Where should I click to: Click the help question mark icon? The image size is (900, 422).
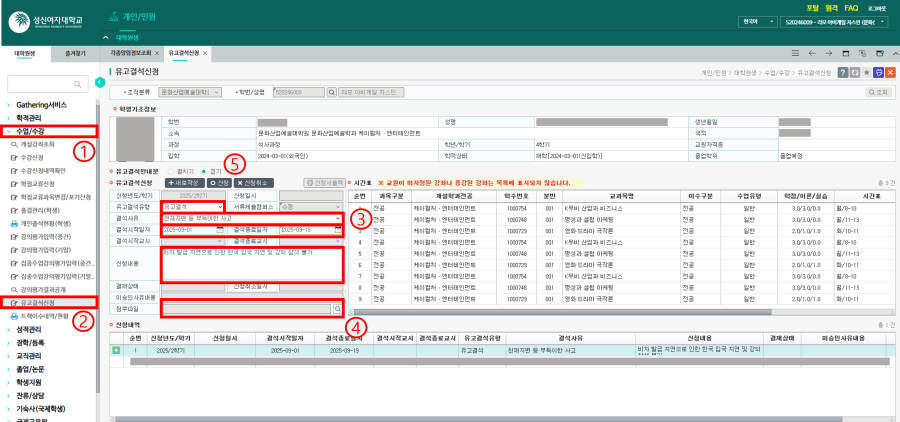[x=843, y=72]
